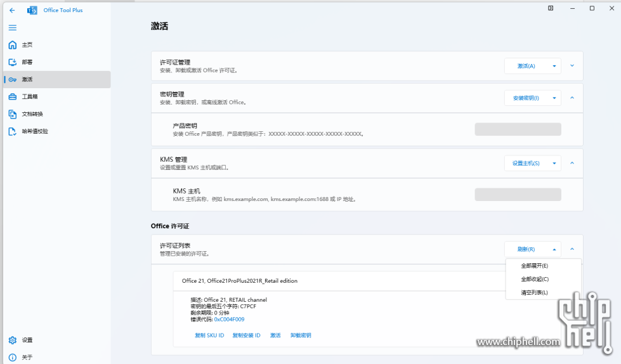Click the 安装密钥(I) button
Image resolution: width=621 pixels, height=364 pixels.
tap(526, 98)
